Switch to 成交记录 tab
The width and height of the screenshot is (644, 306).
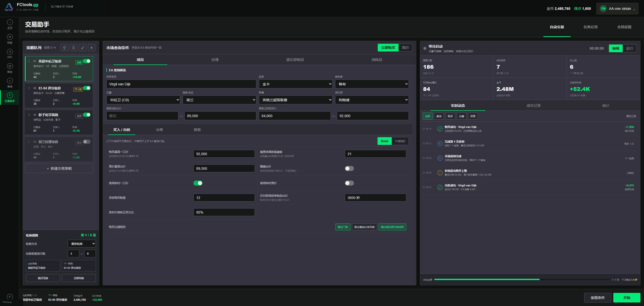click(x=533, y=106)
